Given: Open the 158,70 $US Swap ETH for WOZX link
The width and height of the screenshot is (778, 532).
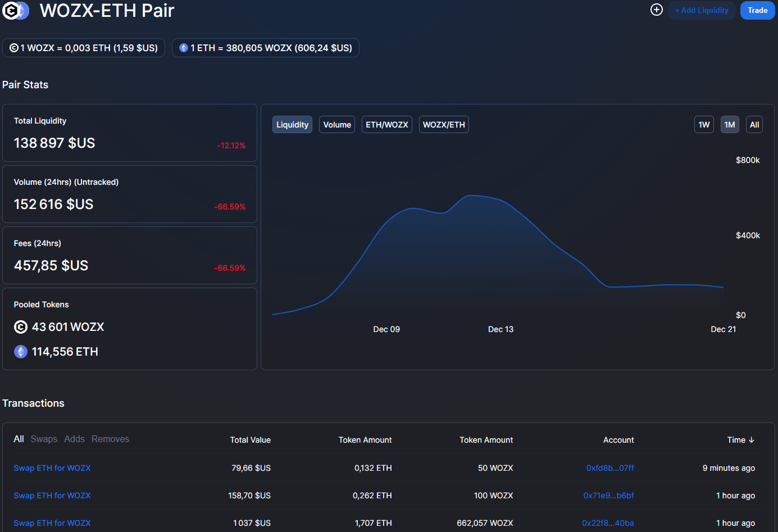Looking at the screenshot, I should point(52,495).
